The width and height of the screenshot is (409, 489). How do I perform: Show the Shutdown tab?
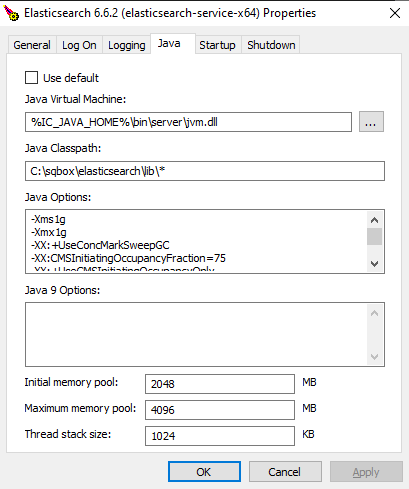(271, 45)
